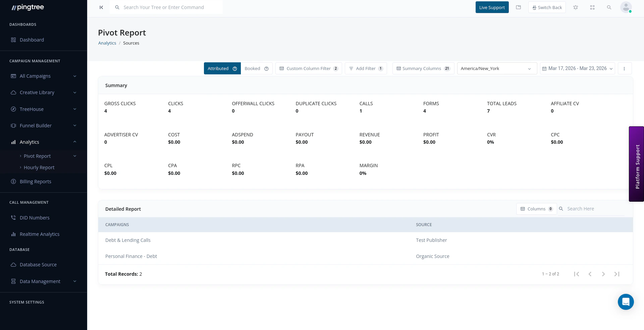Switch to the Booked report view

coord(253,68)
